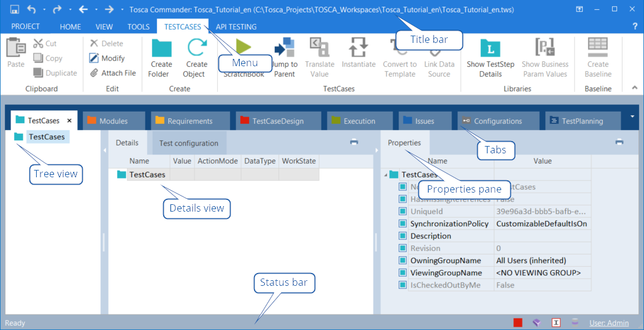Click the Modify pencil button
This screenshot has width=644, height=330.
point(107,58)
